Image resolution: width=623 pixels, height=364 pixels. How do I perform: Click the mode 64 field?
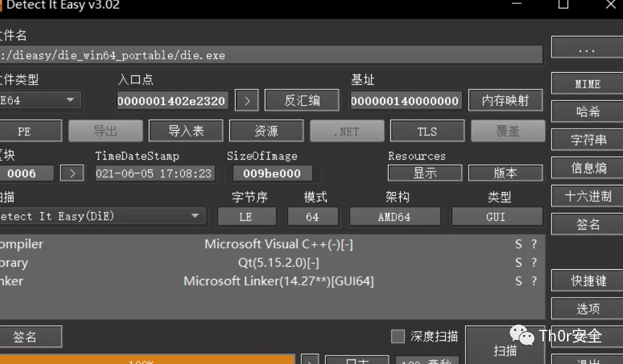312,216
